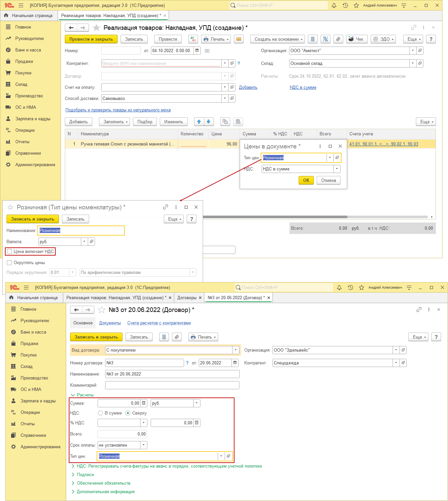Open the Способ доставки Самовывоз dropdown
The width and height of the screenshot is (448, 501).
point(225,98)
